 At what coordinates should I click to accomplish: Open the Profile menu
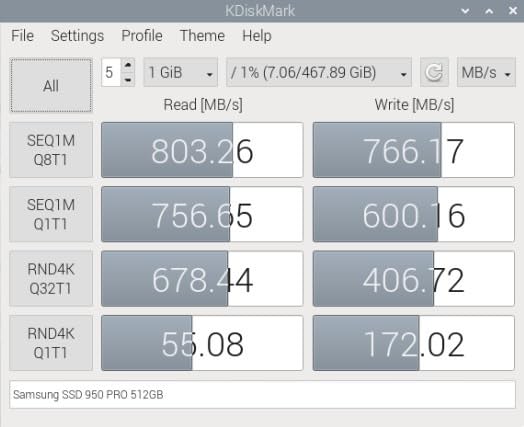pyautogui.click(x=142, y=35)
